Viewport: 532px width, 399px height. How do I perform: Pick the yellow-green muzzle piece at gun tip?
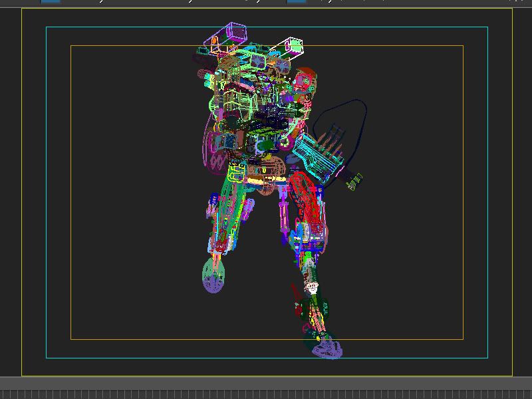point(354,180)
